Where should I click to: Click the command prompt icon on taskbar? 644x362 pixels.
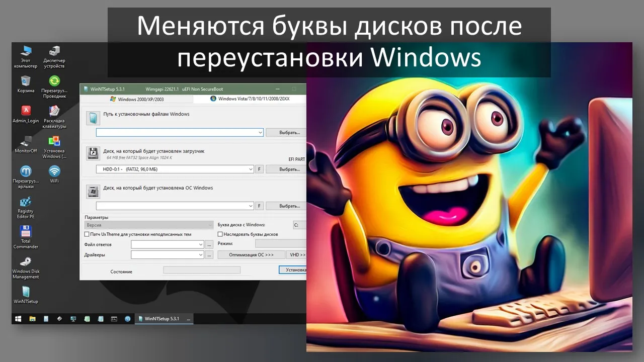[x=114, y=319]
